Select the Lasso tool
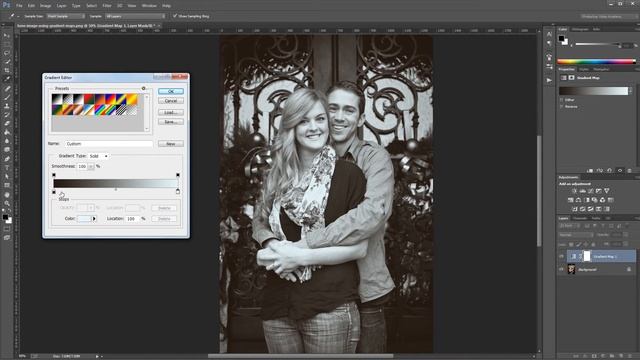 [x=7, y=53]
